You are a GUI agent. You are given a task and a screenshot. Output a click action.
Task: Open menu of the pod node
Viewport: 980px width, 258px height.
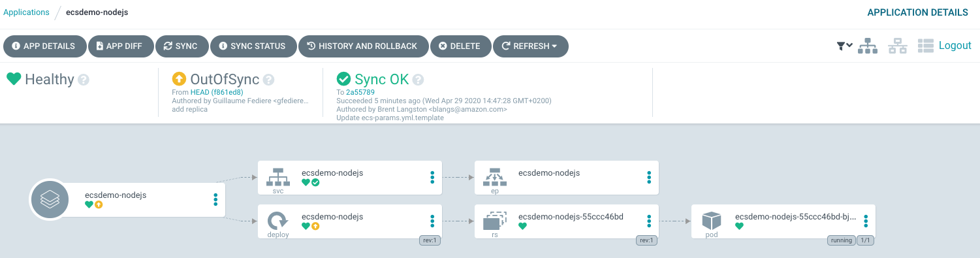(x=866, y=221)
